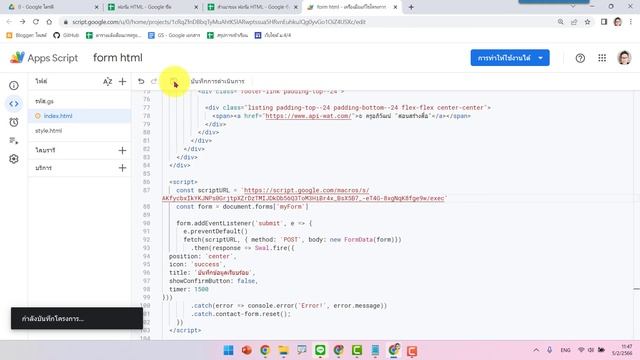640x360 pixels.
Task: Open PowerPoint from taskbar
Action: [247, 350]
